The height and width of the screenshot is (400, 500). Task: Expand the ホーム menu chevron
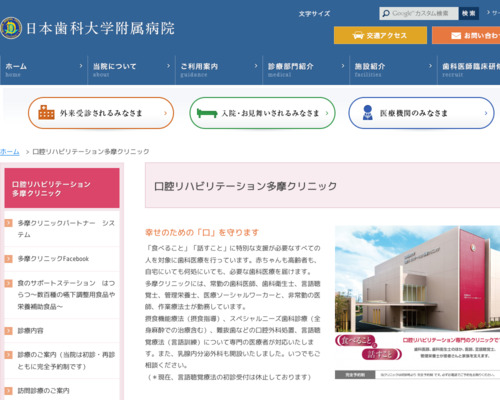point(81,66)
